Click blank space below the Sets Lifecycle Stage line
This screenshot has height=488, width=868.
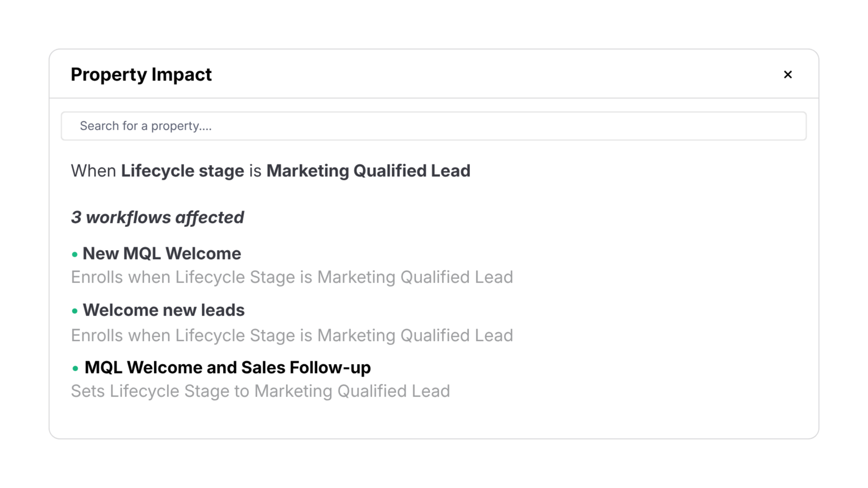433,420
